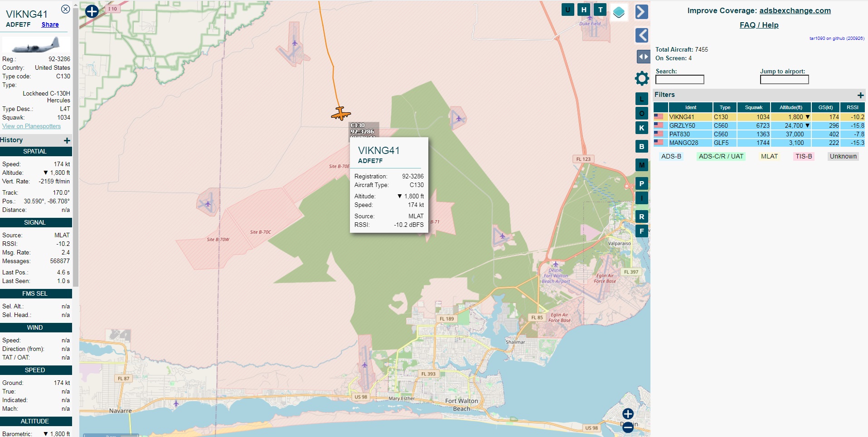868x437 pixels.
Task: Toggle the O map option button
Action: pos(641,113)
